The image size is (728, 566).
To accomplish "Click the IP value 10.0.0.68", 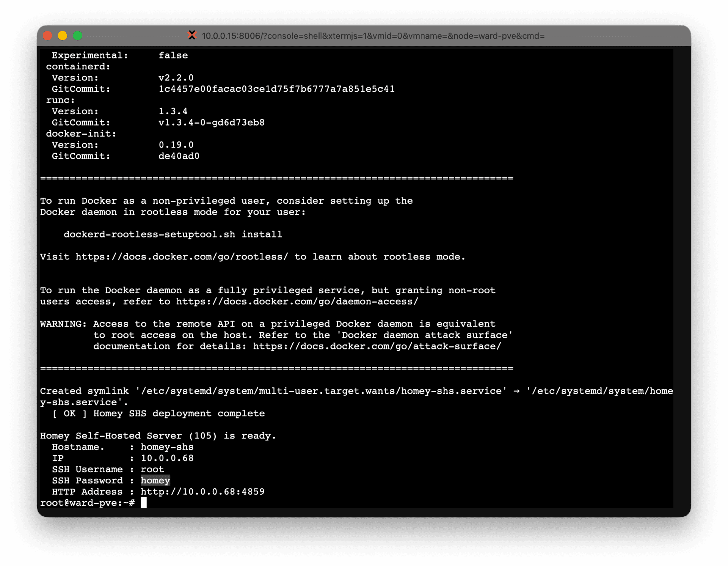I will pyautogui.click(x=167, y=458).
